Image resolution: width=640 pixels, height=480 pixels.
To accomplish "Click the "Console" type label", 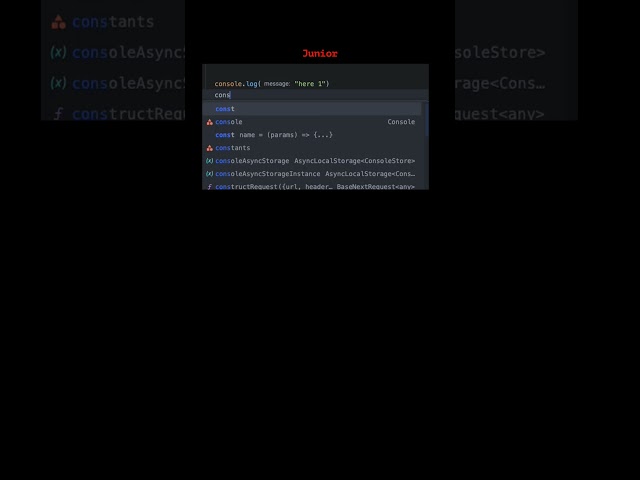I will pyautogui.click(x=401, y=122).
